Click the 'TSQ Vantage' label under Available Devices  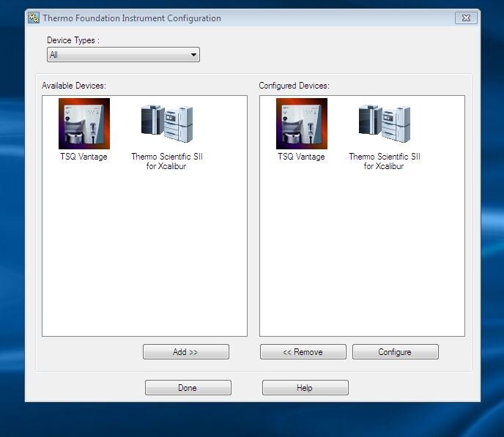tap(84, 157)
